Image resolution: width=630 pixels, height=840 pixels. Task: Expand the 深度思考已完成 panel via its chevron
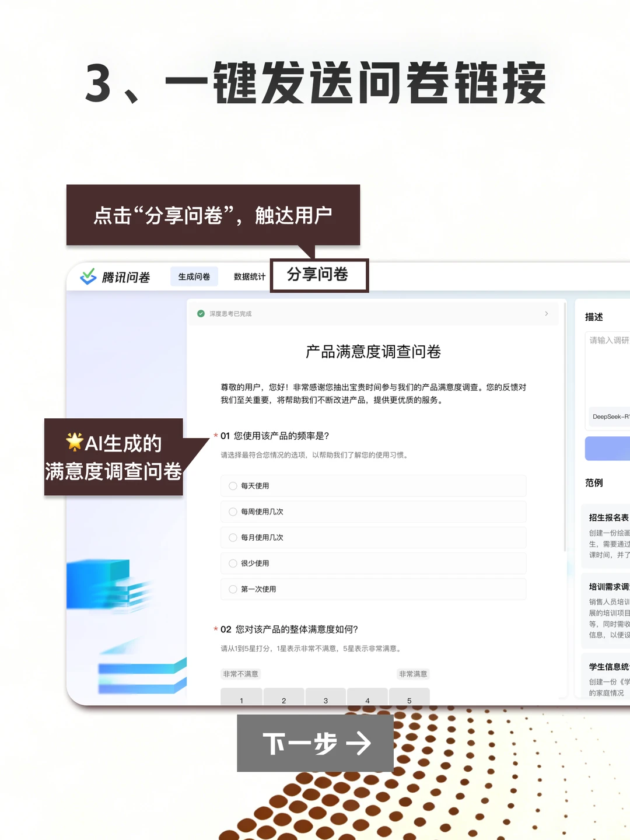coord(547,314)
